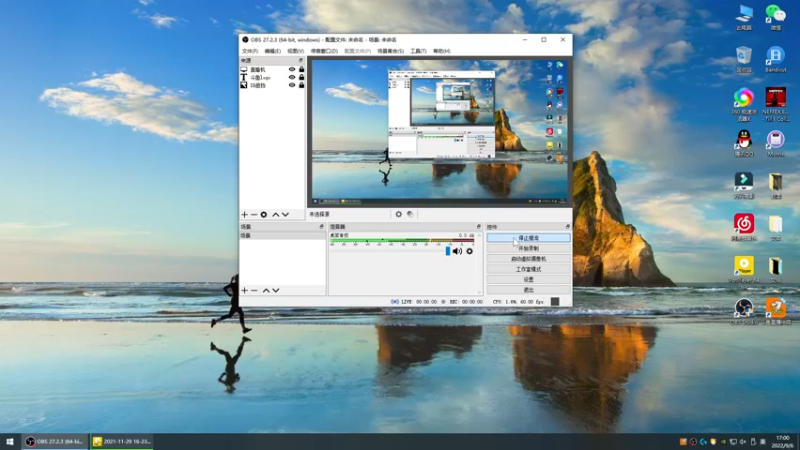Screen dimensions: 800x450
Task: Adjust desktop audio volume slider handle
Action: coord(448,251)
